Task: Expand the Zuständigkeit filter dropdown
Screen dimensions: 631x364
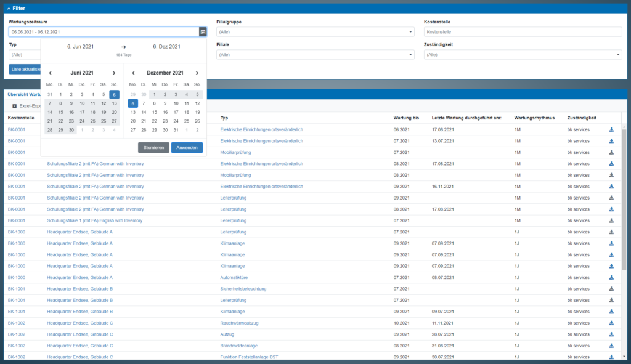Action: pyautogui.click(x=523, y=55)
